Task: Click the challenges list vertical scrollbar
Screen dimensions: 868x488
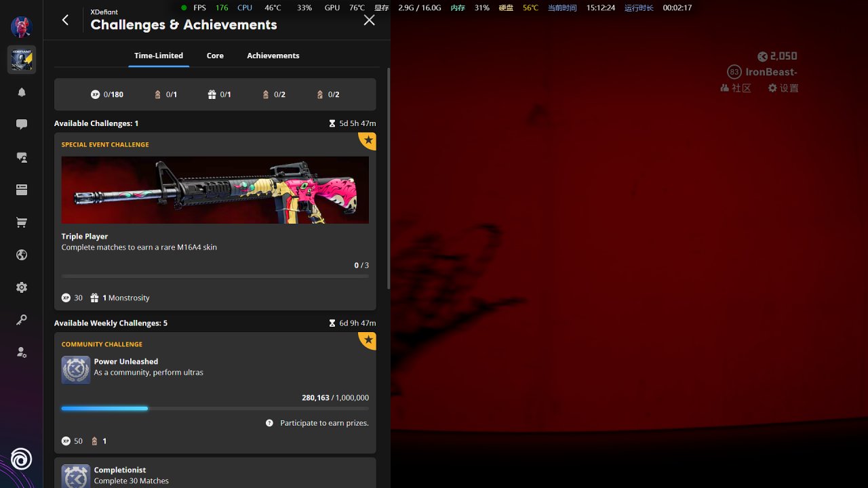Action: pyautogui.click(x=389, y=178)
